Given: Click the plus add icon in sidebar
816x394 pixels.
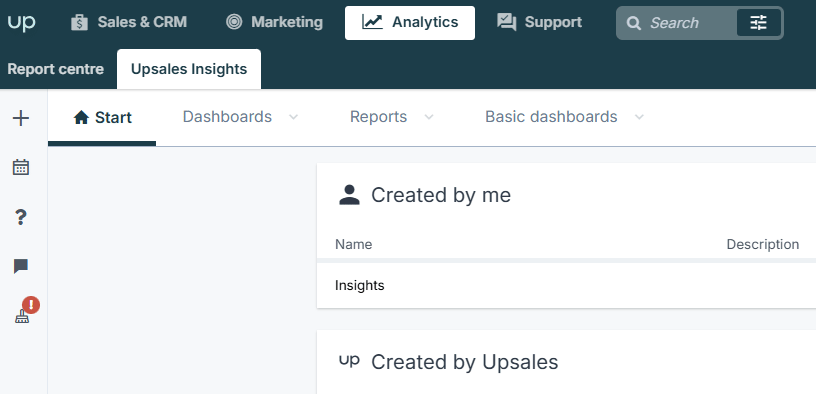Looking at the screenshot, I should (x=21, y=119).
